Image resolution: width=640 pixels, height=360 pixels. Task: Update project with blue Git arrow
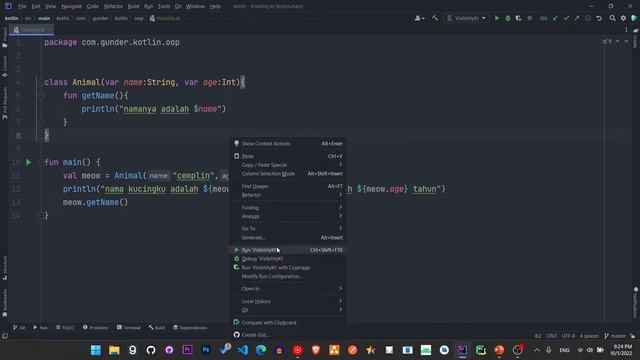tap(556, 18)
